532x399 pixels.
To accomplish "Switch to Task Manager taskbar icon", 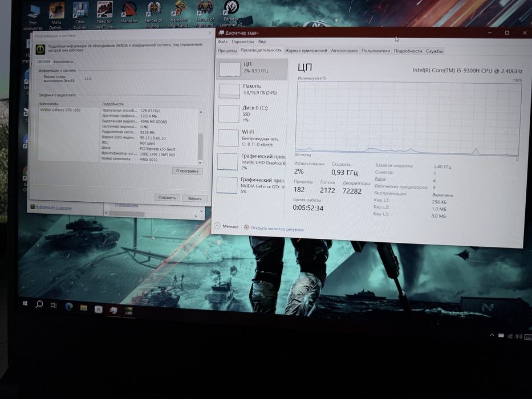I will [x=113, y=310].
